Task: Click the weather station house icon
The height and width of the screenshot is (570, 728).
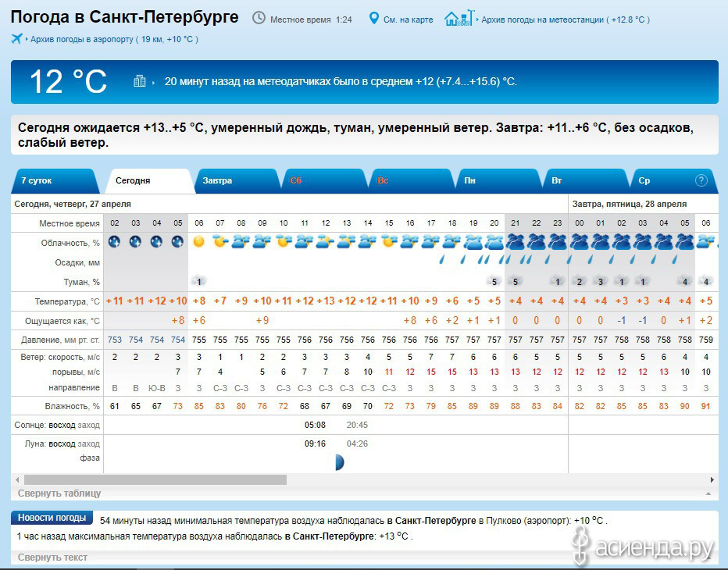Action: pyautogui.click(x=459, y=18)
